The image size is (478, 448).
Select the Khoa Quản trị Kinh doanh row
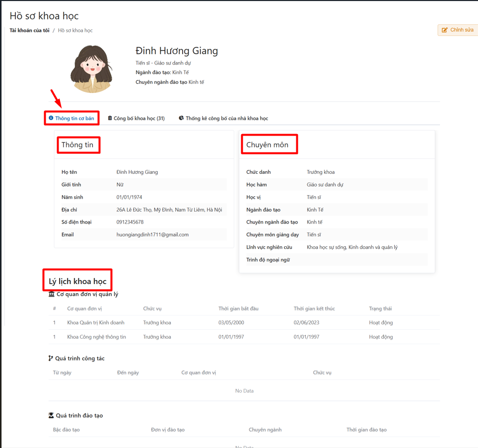click(199, 322)
